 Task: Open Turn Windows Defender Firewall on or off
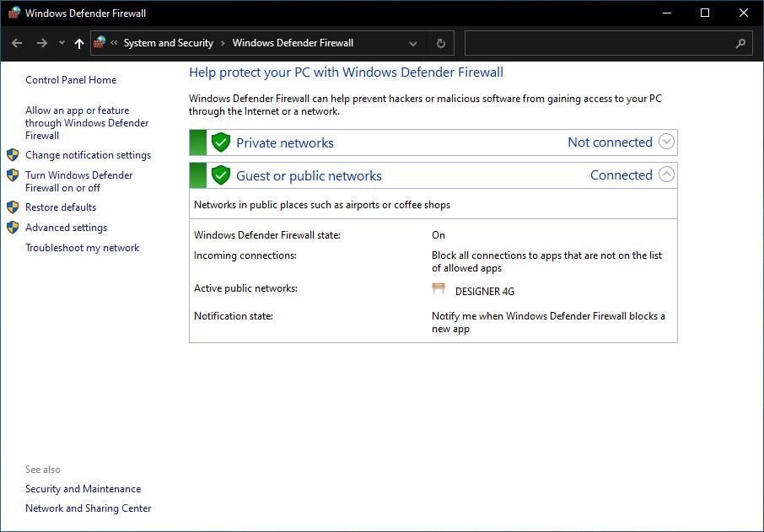(79, 181)
